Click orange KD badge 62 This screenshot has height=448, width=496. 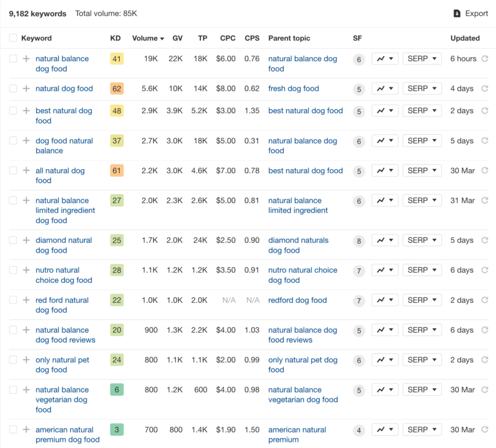pos(117,88)
